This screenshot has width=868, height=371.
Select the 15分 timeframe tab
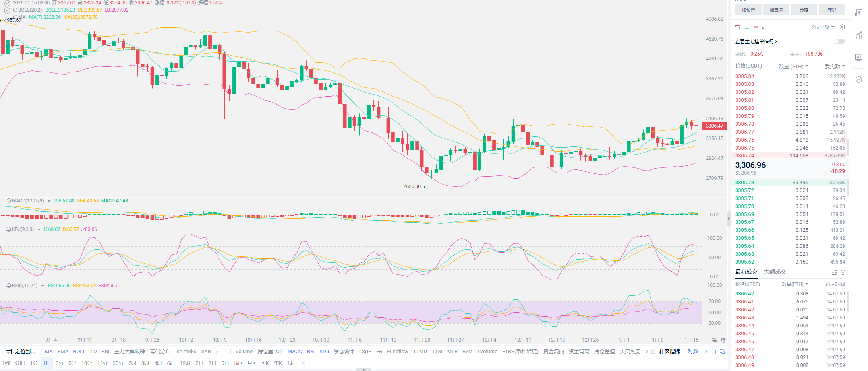tap(102, 363)
